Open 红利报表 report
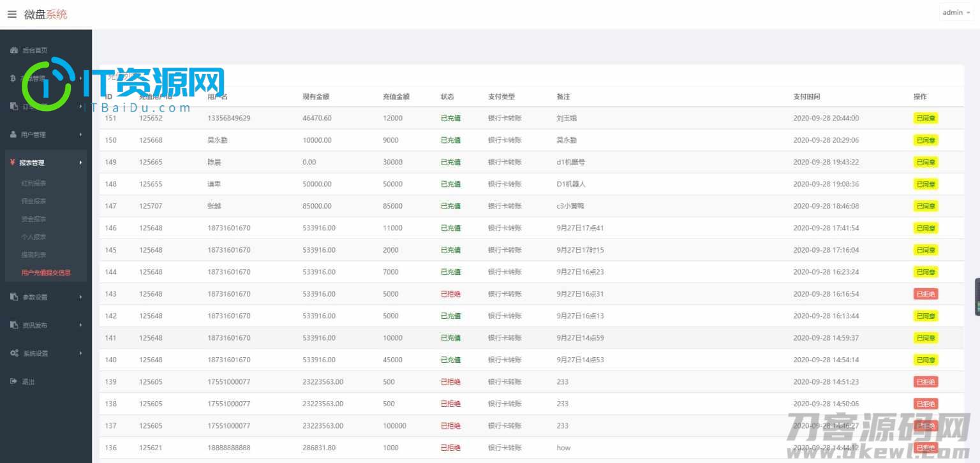 coord(34,183)
